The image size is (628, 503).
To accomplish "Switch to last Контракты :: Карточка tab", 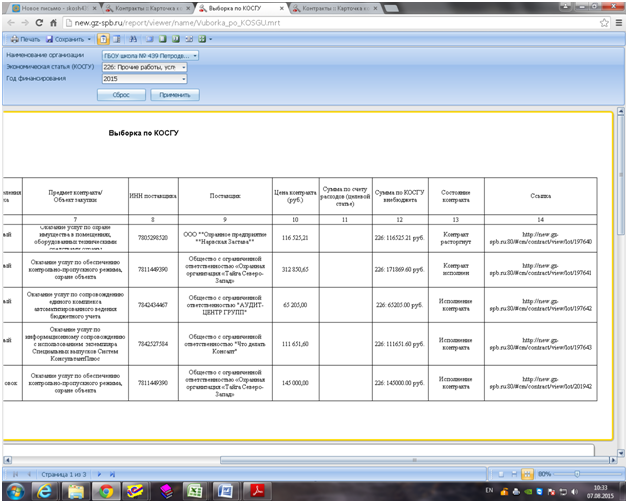I will point(335,8).
